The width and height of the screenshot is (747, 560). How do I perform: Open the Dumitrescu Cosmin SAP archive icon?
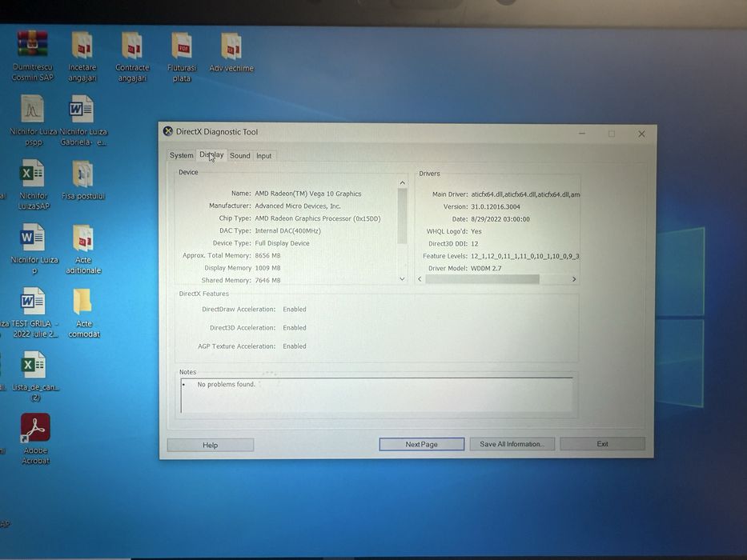click(x=32, y=44)
